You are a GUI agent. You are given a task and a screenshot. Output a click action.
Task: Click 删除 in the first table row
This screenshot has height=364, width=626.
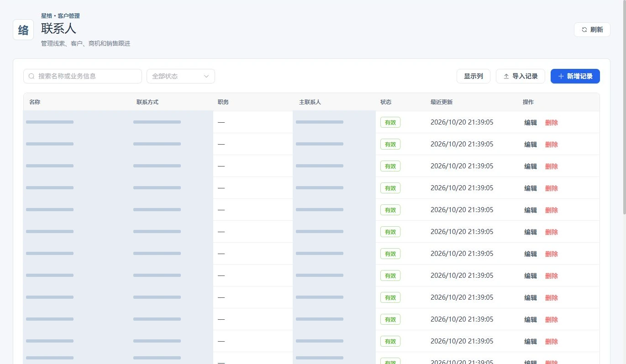(552, 122)
